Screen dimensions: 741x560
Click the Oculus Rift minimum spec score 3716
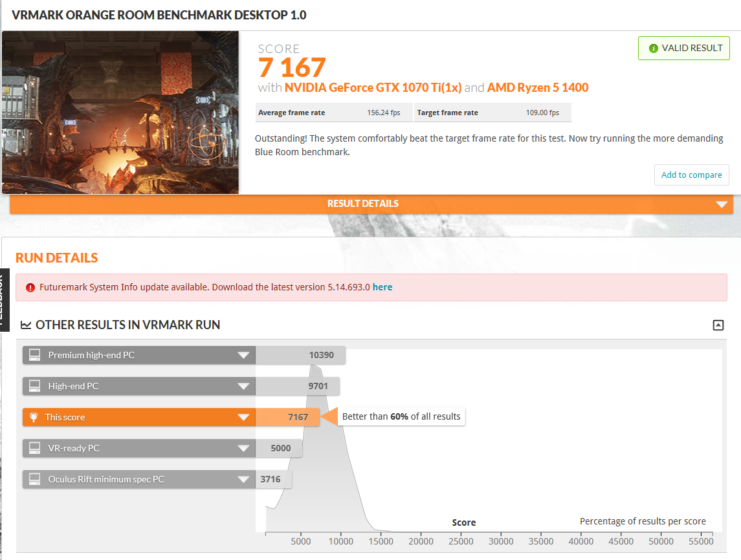coord(271,479)
